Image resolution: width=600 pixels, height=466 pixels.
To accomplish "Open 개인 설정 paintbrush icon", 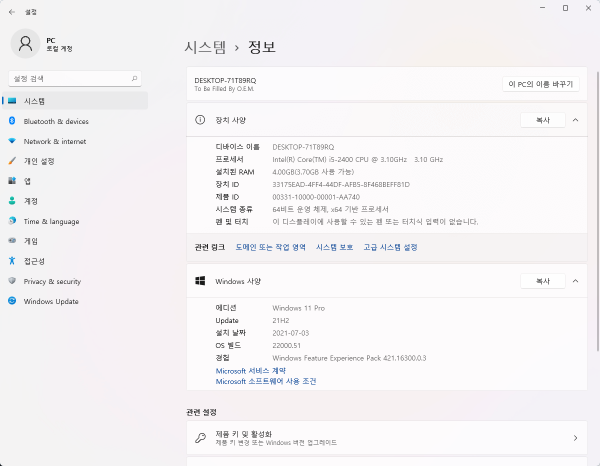I will coord(12,161).
